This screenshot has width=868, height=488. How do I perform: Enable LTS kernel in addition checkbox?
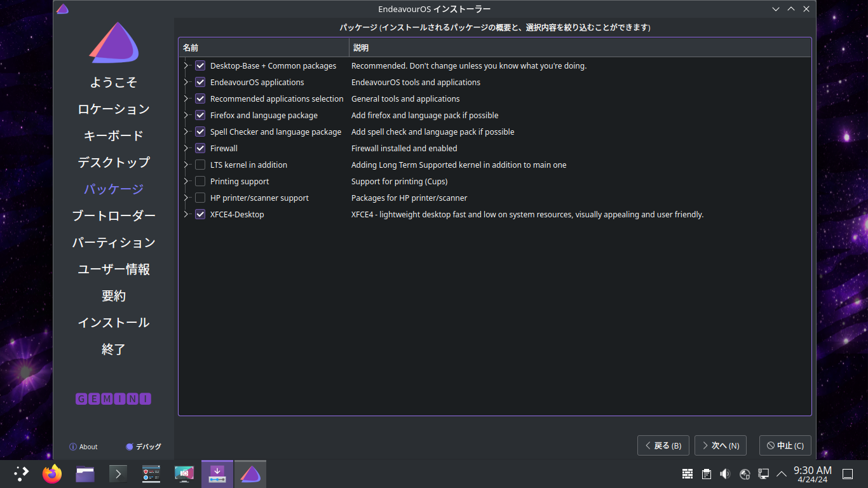click(200, 165)
